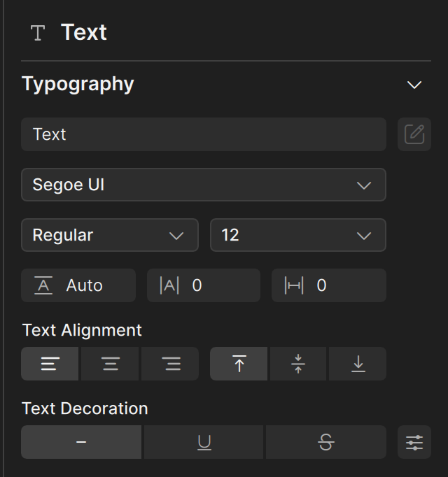Align text to the vertical middle
The image size is (448, 477).
(x=298, y=364)
